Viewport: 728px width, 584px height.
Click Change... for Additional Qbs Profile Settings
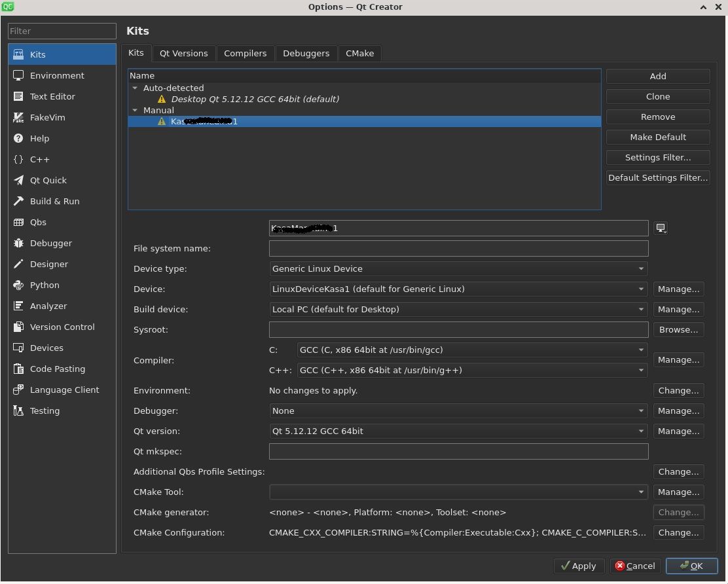[x=679, y=473]
